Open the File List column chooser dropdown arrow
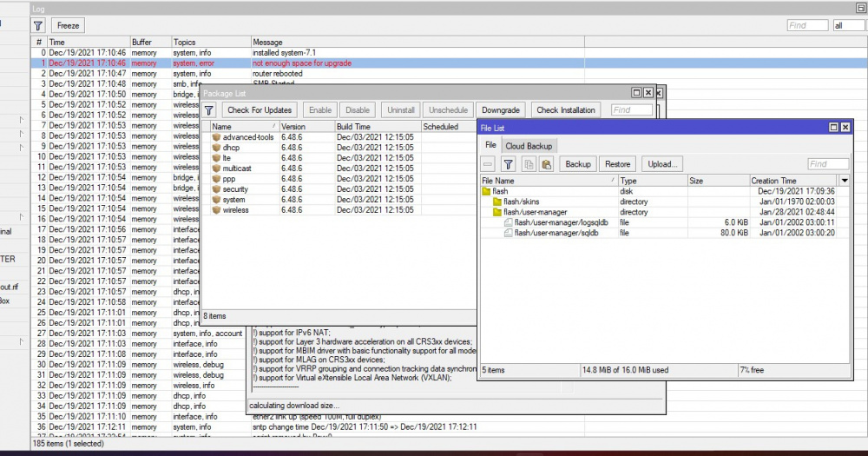Viewport: 868px width, 456px height. 845,181
